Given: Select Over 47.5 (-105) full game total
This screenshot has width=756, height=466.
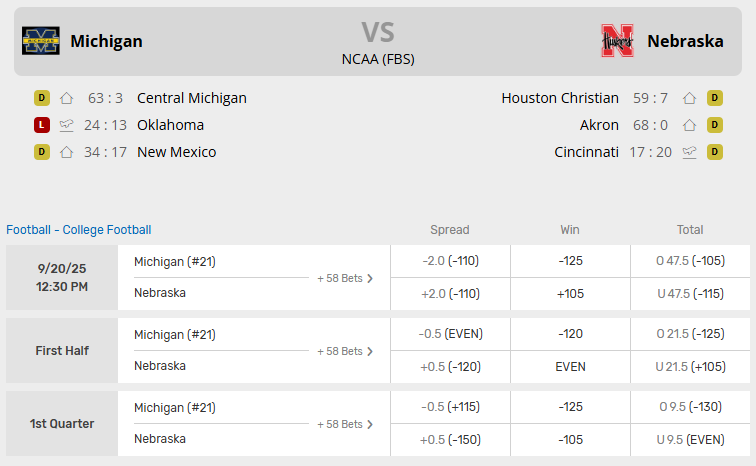Looking at the screenshot, I should (x=690, y=261).
